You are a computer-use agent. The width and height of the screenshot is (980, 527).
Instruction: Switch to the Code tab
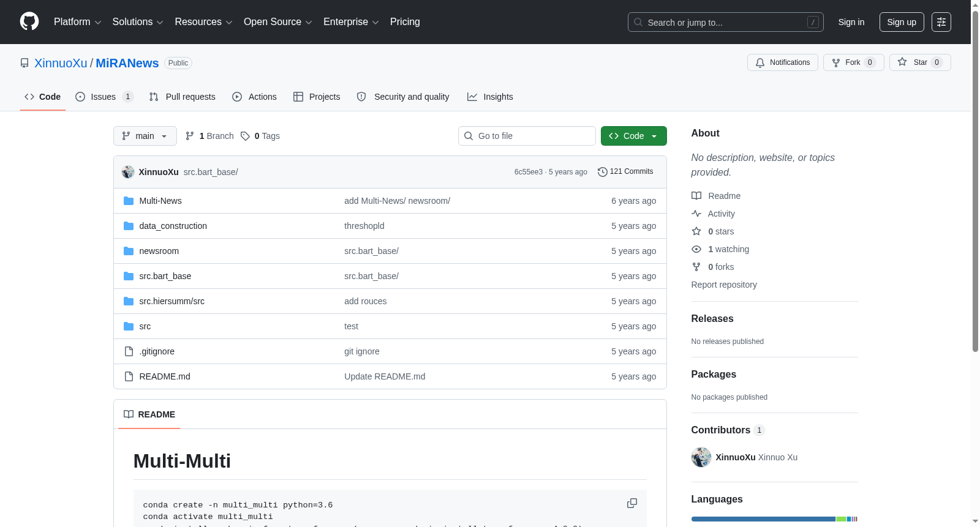pyautogui.click(x=42, y=97)
